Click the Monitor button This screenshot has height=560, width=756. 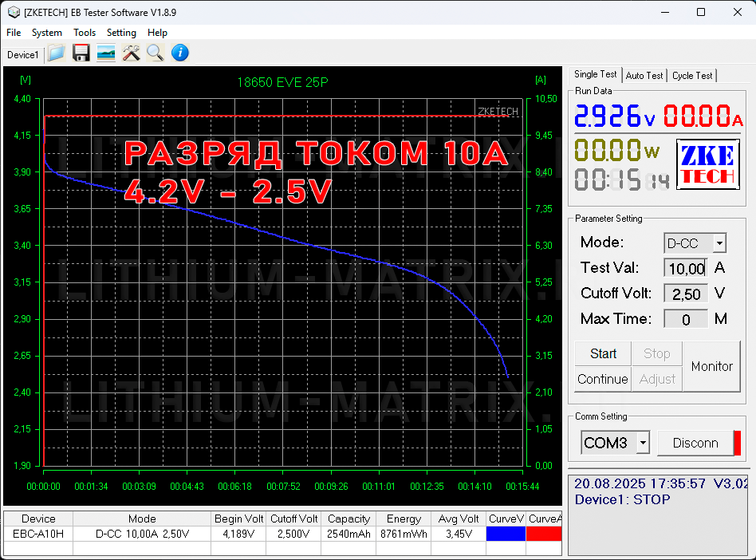tap(711, 366)
